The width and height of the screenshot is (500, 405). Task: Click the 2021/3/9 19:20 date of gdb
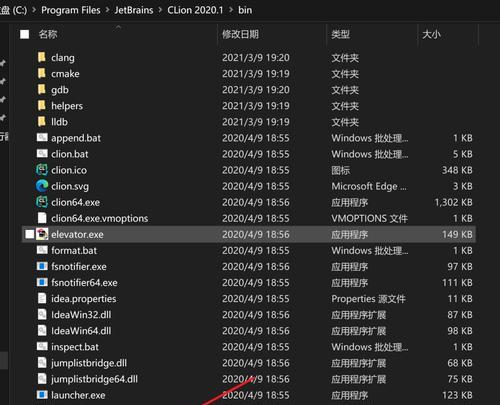click(x=256, y=90)
